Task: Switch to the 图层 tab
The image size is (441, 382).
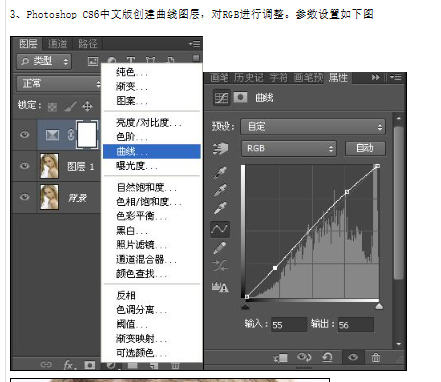Action: pos(28,44)
